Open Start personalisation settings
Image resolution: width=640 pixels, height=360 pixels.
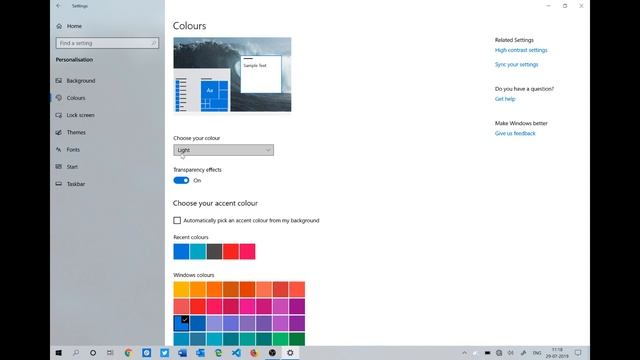coord(72,167)
